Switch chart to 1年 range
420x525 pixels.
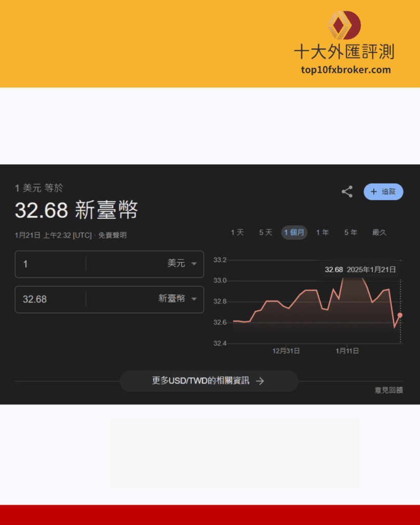point(323,232)
